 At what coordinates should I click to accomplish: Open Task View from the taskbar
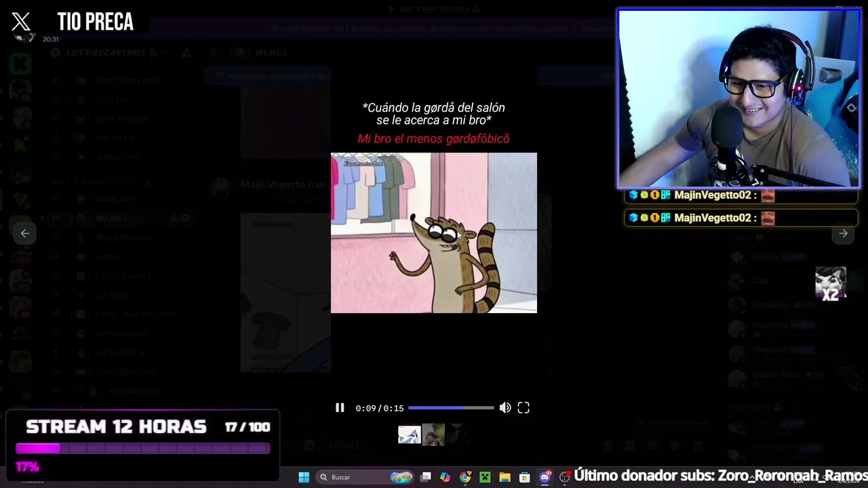pyautogui.click(x=425, y=477)
